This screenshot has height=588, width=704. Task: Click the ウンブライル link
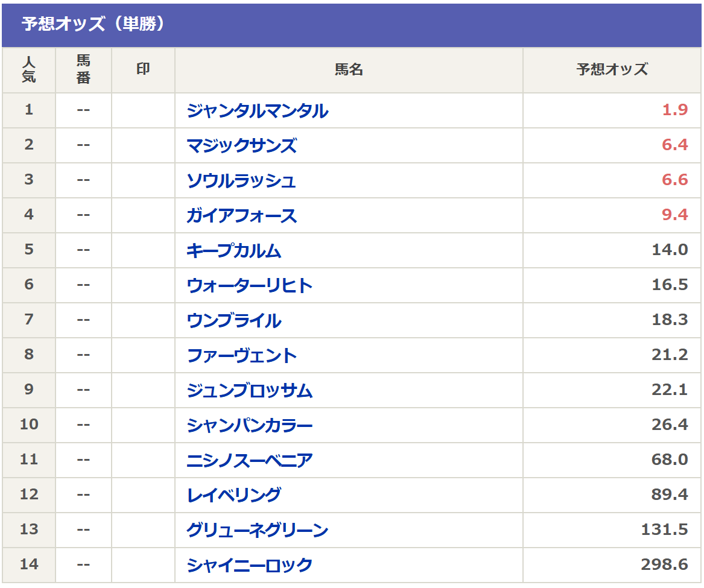(234, 321)
